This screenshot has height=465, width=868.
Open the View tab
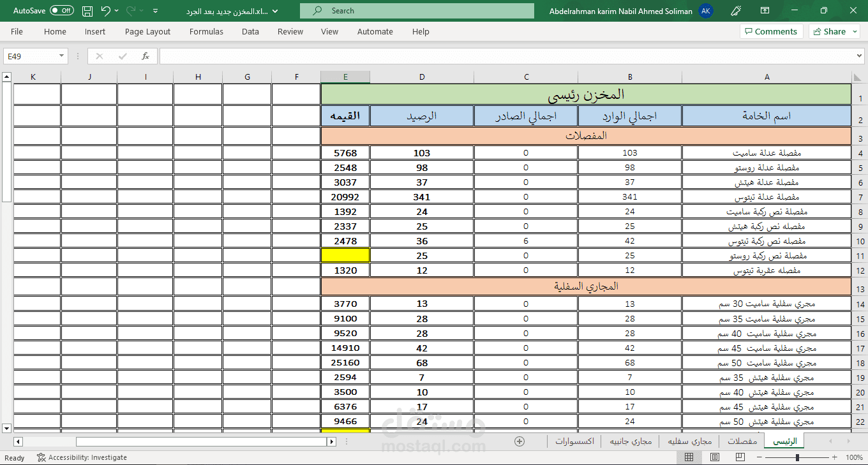click(x=329, y=31)
